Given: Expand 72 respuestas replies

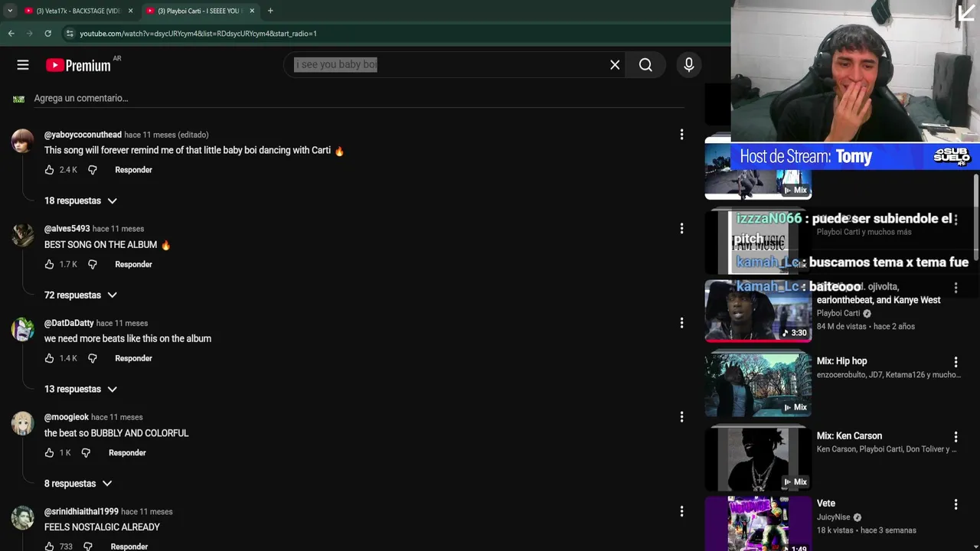Looking at the screenshot, I should 80,295.
